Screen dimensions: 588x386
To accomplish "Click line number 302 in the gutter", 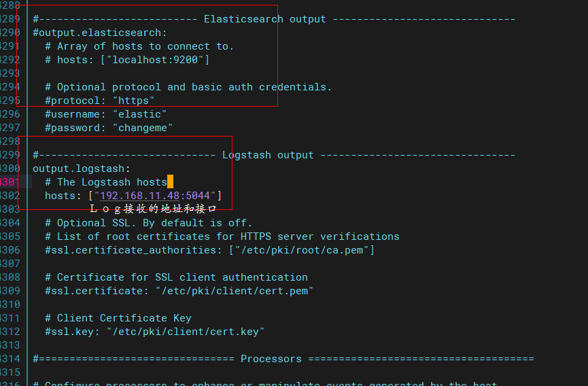I will (x=9, y=196).
